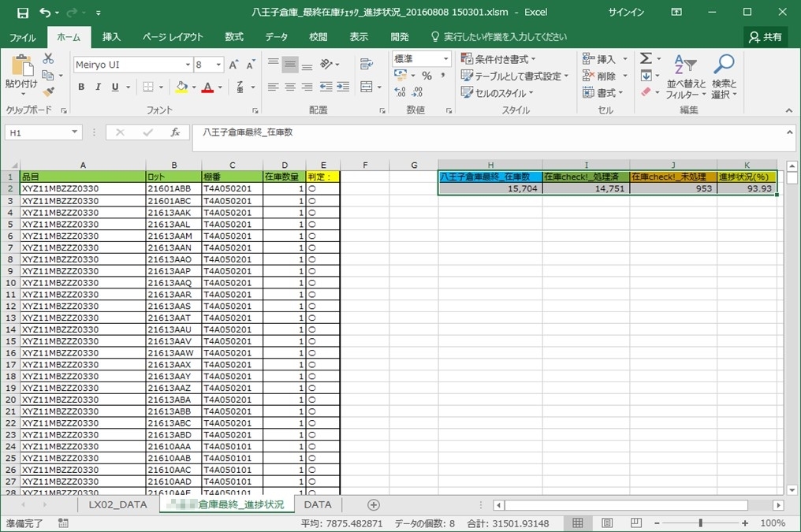Open Conditional Formatting (条件付き書式) menu
Screen dimensions: 801x532
coord(498,58)
